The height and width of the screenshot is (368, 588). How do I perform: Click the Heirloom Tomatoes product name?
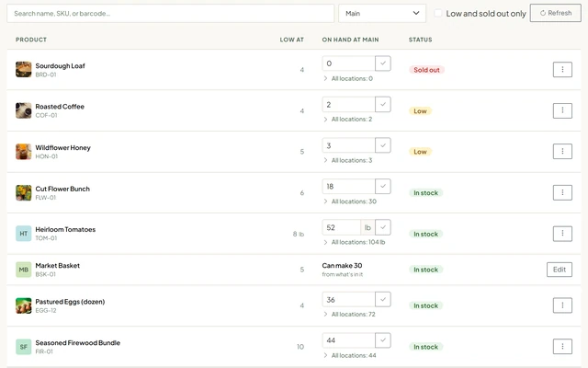(65, 229)
